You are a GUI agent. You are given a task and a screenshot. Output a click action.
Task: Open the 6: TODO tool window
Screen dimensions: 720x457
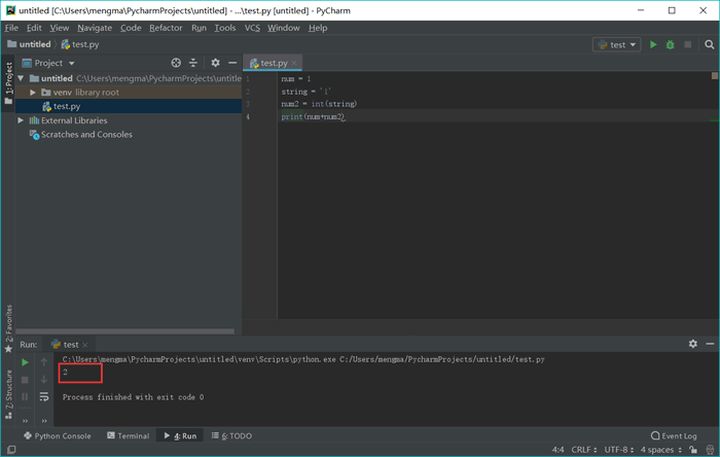click(232, 436)
